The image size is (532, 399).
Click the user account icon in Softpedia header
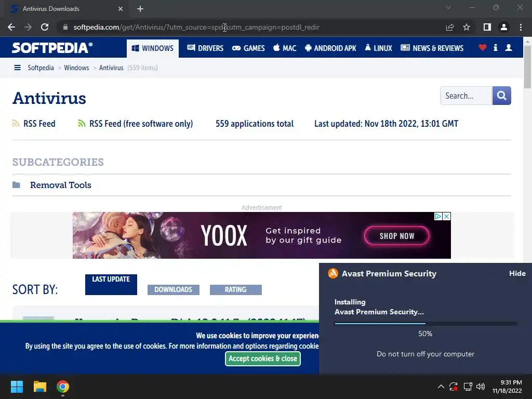click(509, 47)
